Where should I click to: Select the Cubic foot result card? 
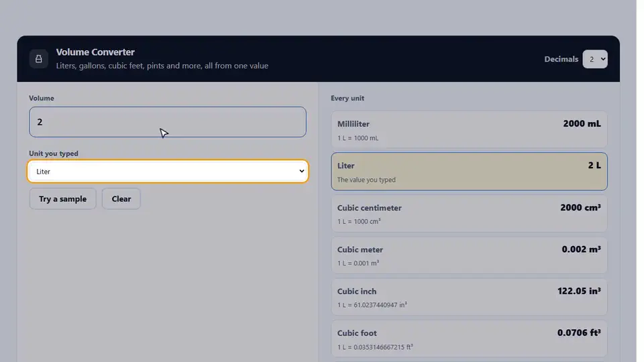click(469, 339)
